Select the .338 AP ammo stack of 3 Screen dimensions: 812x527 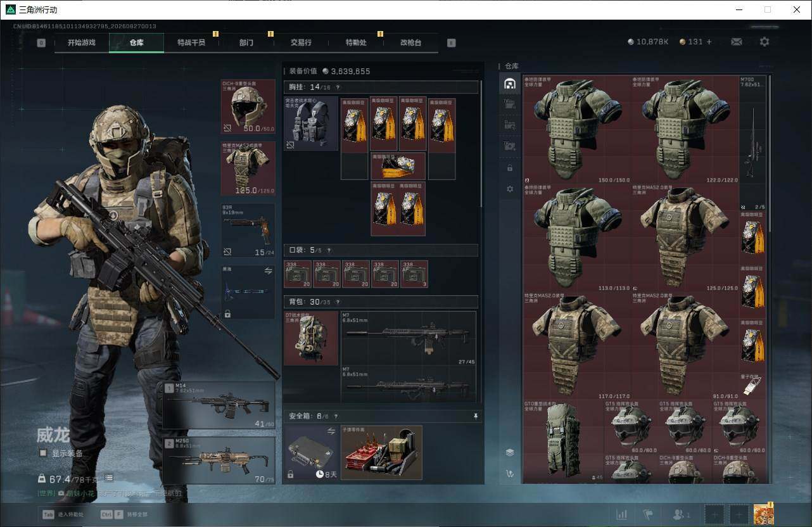click(x=414, y=274)
